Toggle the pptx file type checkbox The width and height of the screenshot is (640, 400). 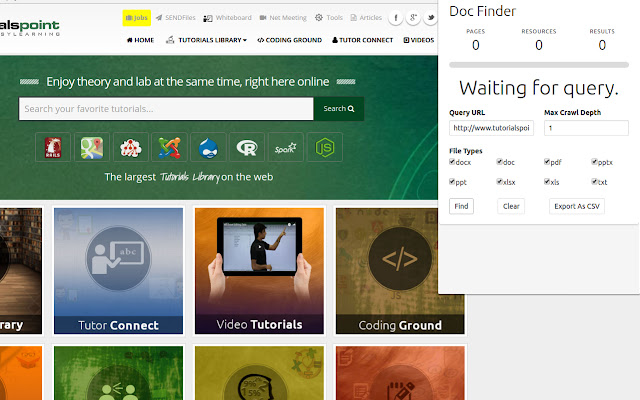(x=594, y=162)
